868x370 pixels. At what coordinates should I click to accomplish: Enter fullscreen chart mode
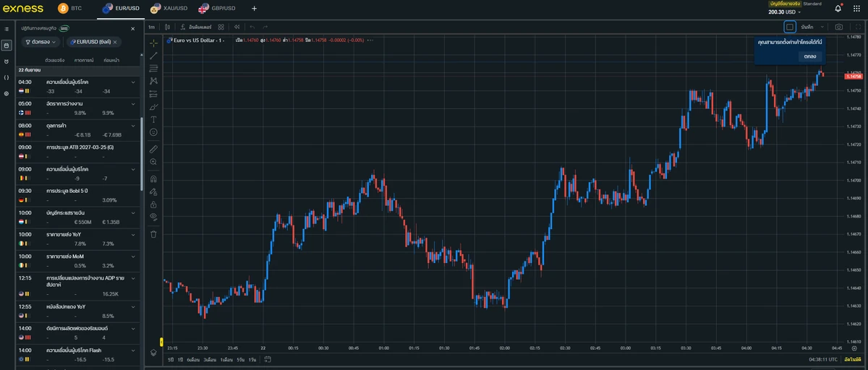[858, 27]
